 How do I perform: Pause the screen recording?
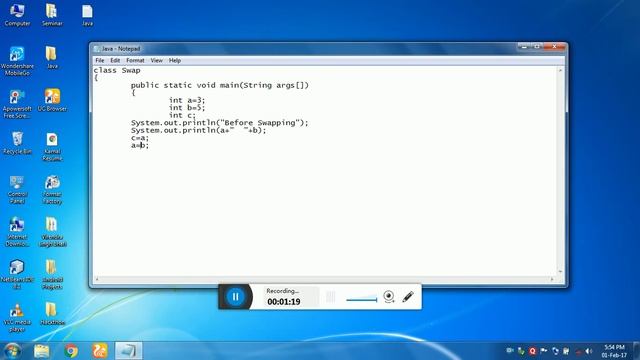click(236, 297)
